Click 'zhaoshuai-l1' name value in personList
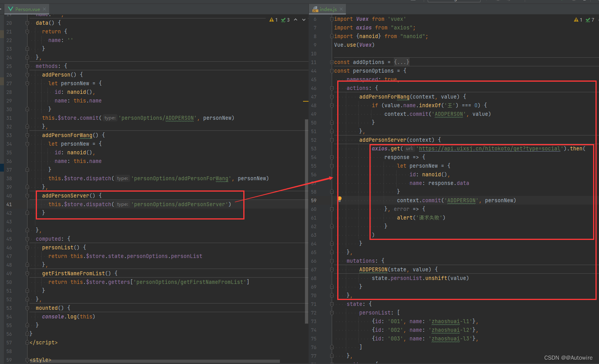The height and width of the screenshot is (364, 599). click(450, 321)
